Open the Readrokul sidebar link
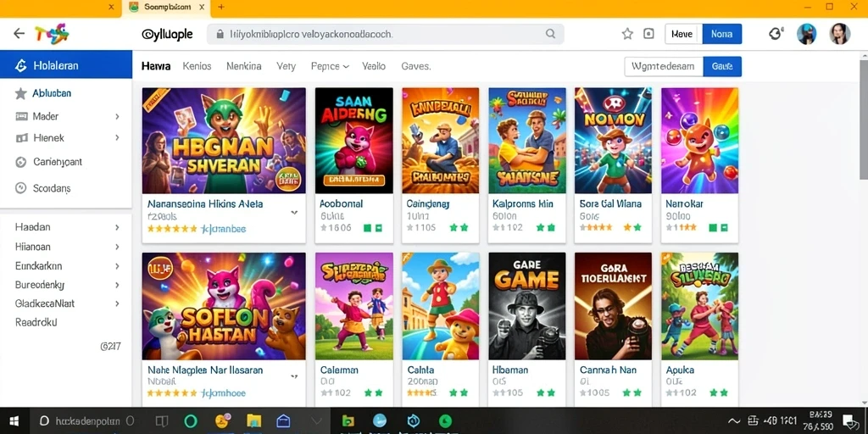The height and width of the screenshot is (434, 868). click(36, 321)
